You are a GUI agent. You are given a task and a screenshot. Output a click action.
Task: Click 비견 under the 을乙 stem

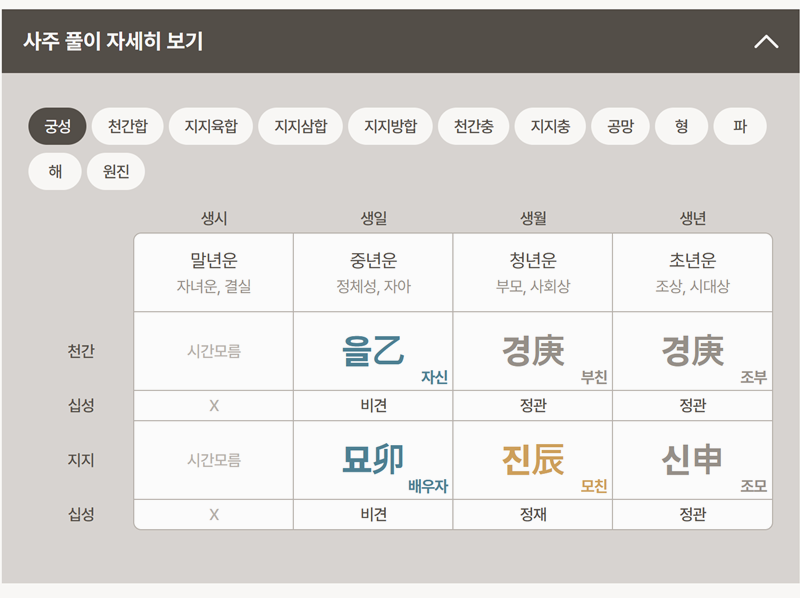(x=373, y=406)
